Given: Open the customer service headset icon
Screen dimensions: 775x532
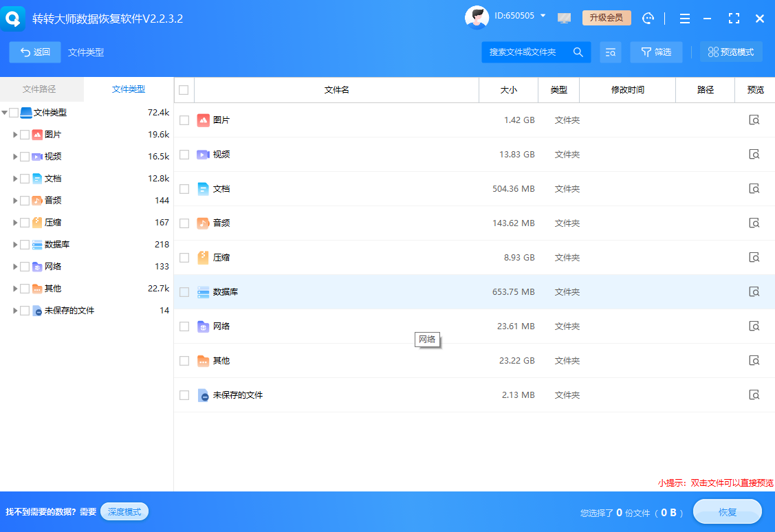Looking at the screenshot, I should point(648,18).
